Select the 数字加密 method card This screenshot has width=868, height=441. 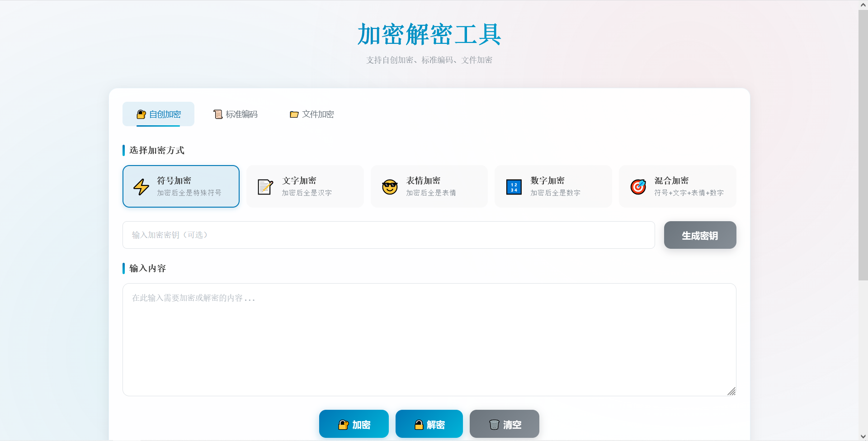pos(553,186)
